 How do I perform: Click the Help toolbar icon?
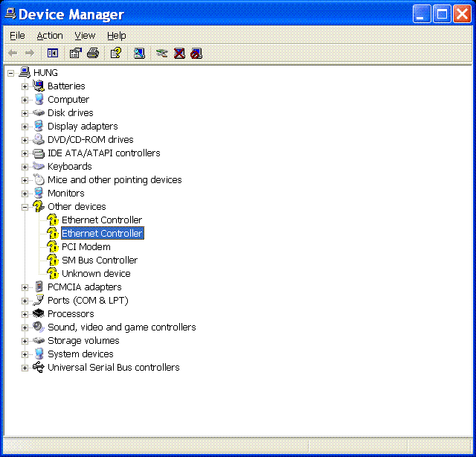(x=115, y=53)
